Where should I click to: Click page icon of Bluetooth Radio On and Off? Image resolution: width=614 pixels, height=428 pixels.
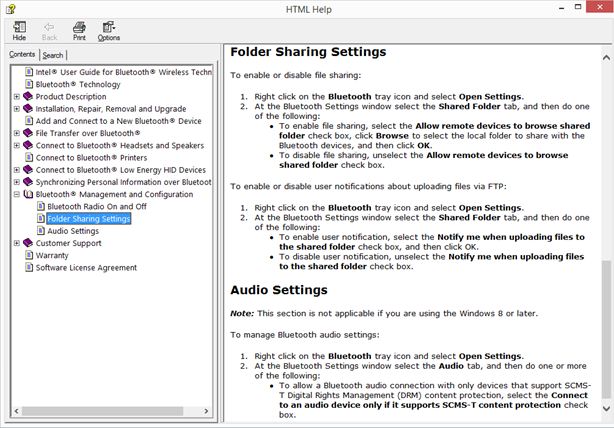click(x=41, y=206)
